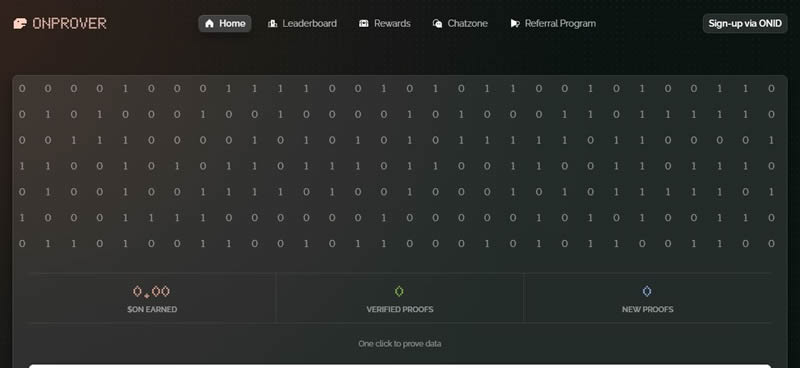Go to the Leaderboard page
The height and width of the screenshot is (368, 800).
tap(303, 23)
